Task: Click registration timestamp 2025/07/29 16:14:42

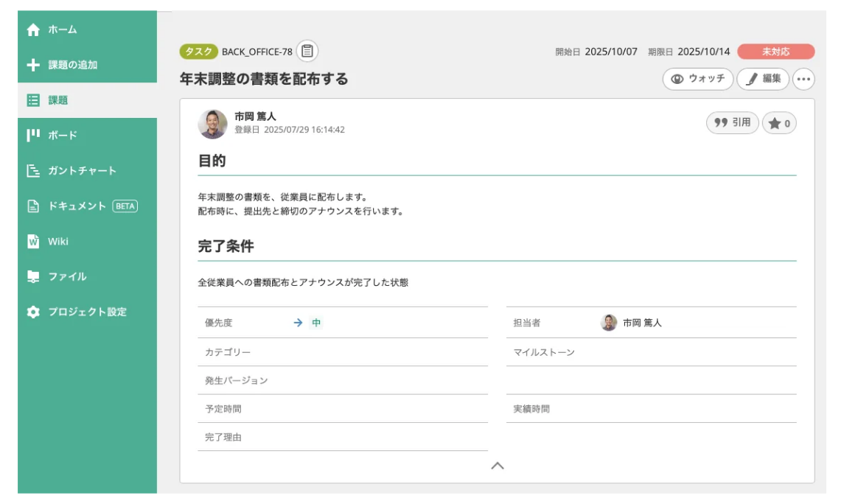Action: click(x=304, y=130)
